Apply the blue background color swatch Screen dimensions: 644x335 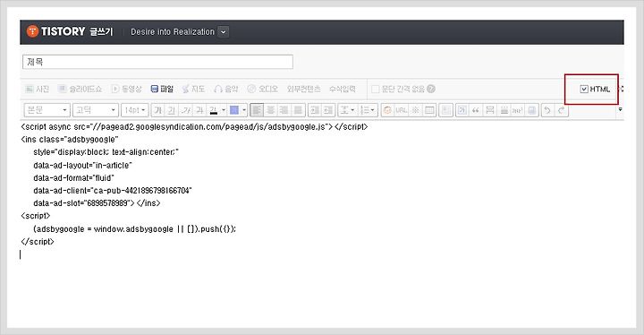coord(234,110)
